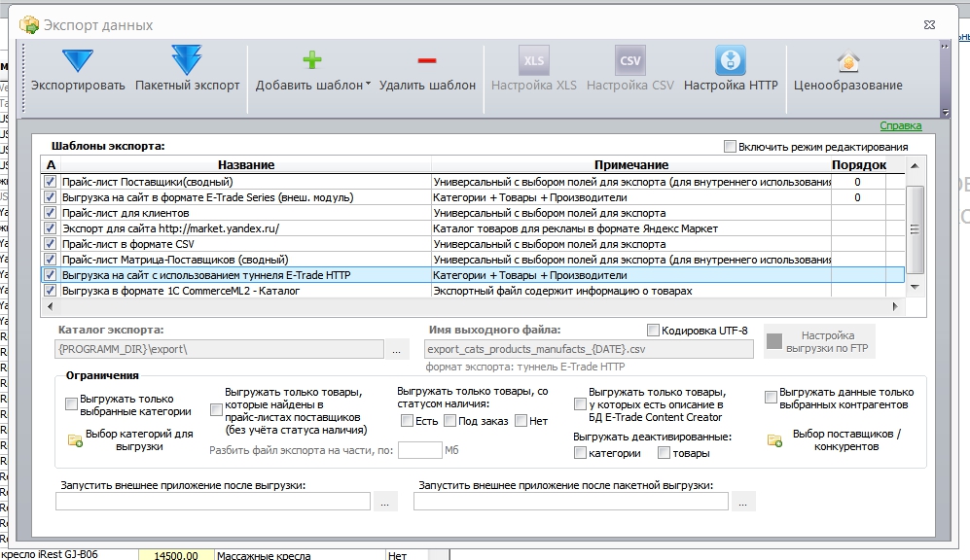The height and width of the screenshot is (560, 970).
Task: Expand the Добавить шаблон dropdown arrow
Action: (x=368, y=84)
